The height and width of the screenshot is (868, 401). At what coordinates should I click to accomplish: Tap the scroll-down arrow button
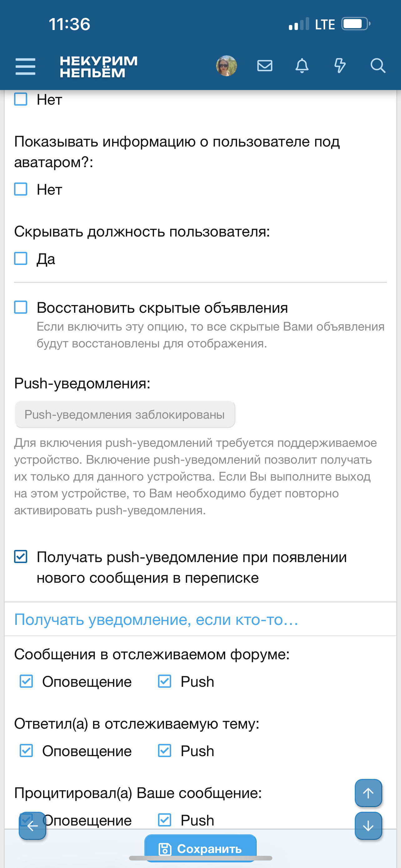pyautogui.click(x=368, y=826)
